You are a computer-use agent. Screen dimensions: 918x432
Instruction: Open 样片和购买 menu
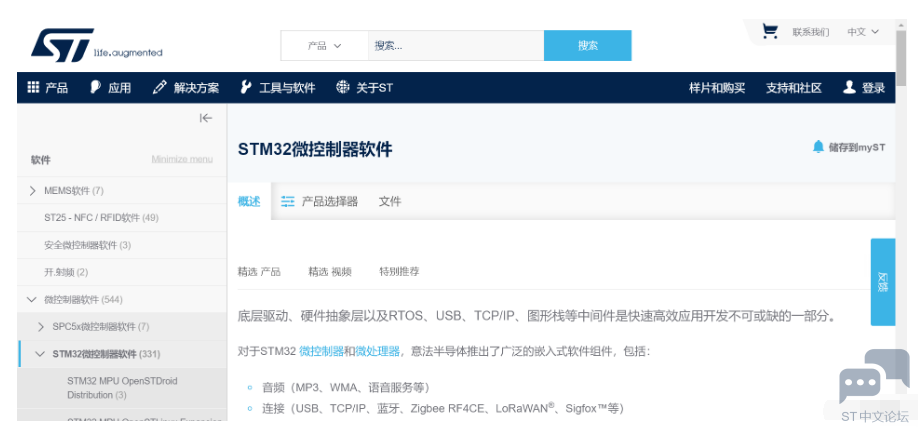[x=717, y=88]
